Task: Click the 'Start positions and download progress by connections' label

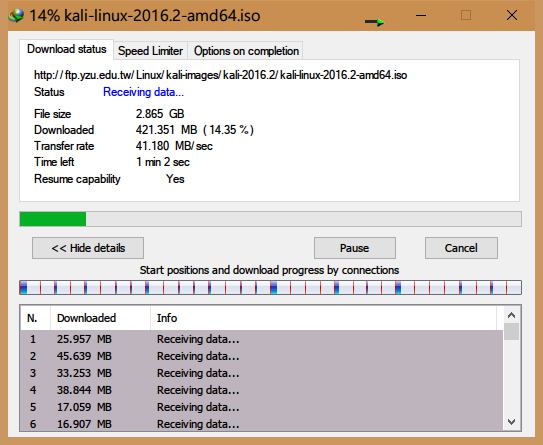Action: 269,270
